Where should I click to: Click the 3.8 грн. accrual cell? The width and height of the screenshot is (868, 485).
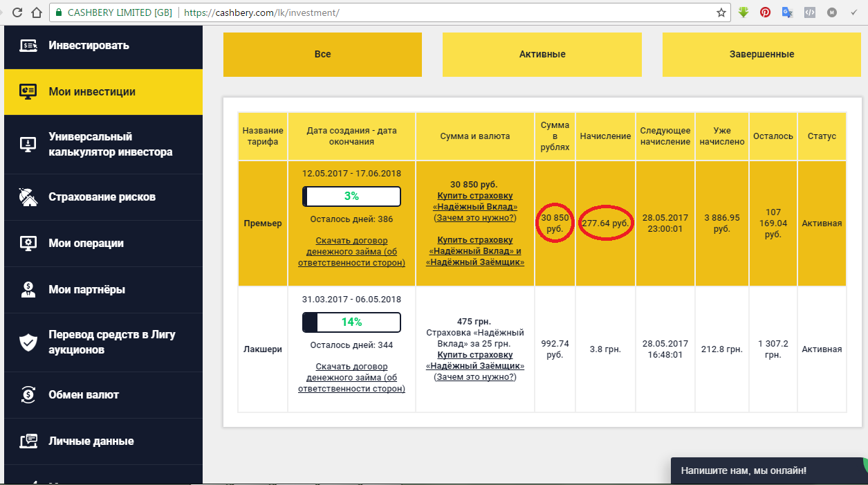point(605,349)
